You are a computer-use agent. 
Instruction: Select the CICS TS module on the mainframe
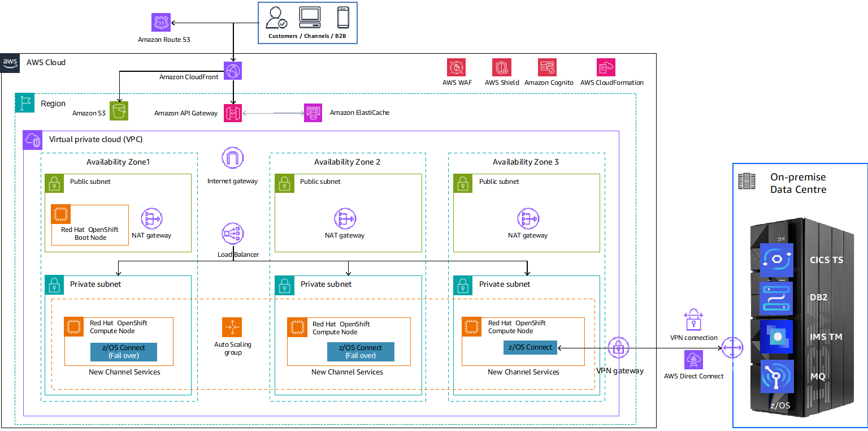[776, 260]
